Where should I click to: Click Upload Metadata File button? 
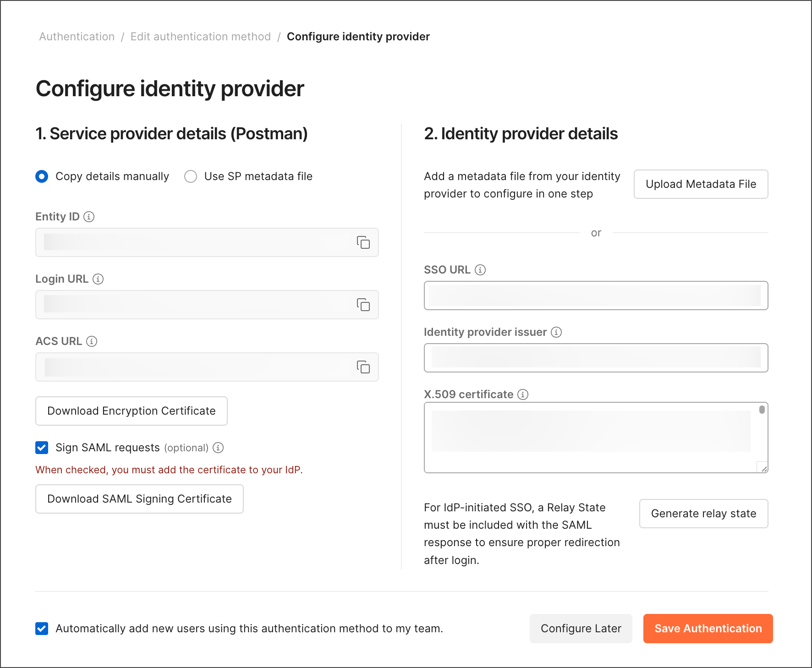[x=701, y=184]
